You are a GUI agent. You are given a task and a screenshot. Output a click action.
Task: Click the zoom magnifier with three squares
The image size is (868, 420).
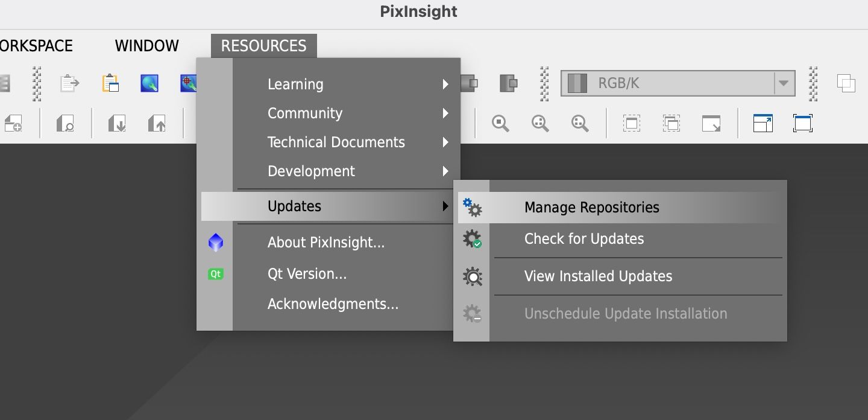[580, 124]
